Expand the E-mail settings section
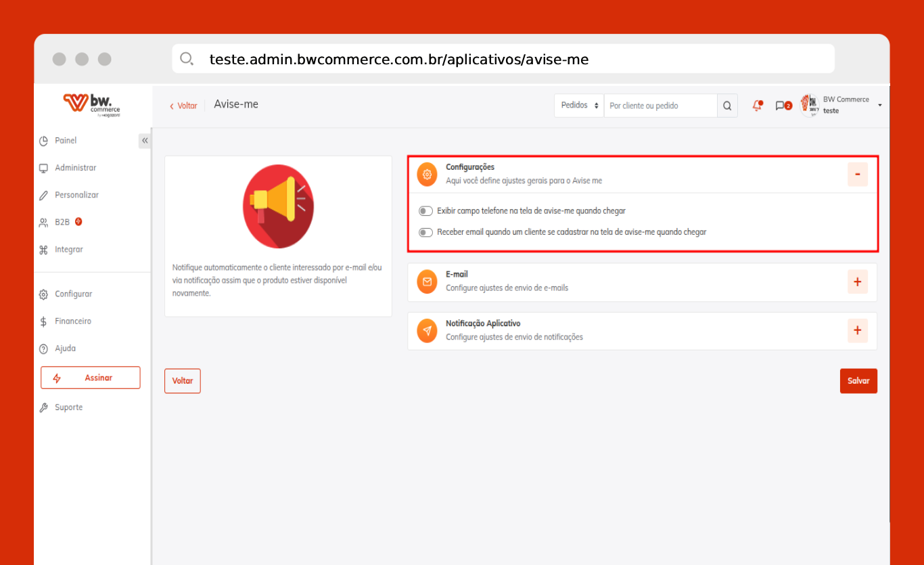Viewport: 924px width, 565px height. (x=857, y=281)
